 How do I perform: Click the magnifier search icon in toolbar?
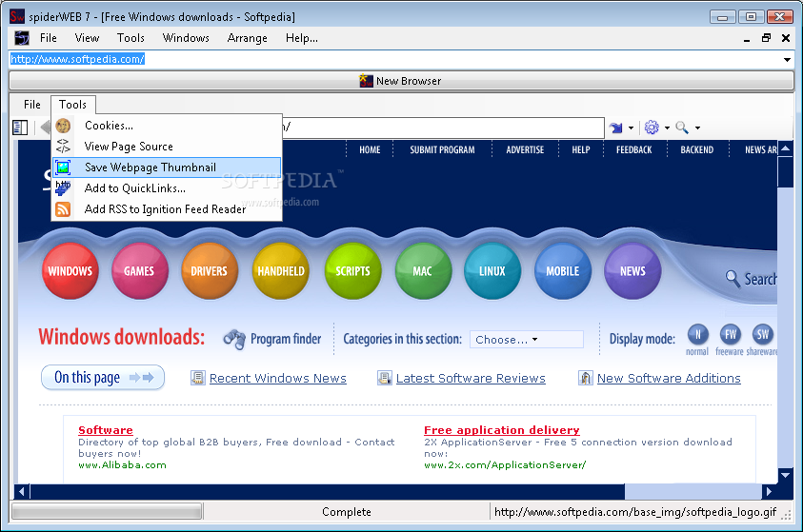[x=682, y=128]
